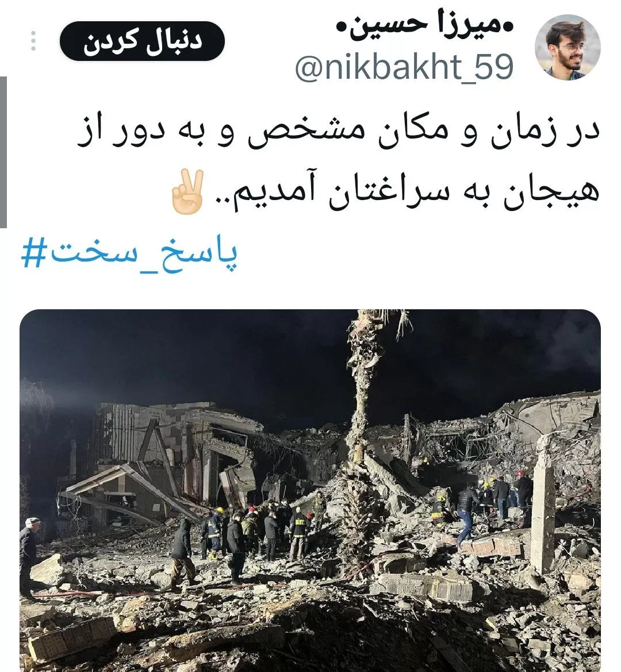Image resolution: width=621 pixels, height=672 pixels.
Task: Click the victory hand emoji
Action: tap(187, 191)
